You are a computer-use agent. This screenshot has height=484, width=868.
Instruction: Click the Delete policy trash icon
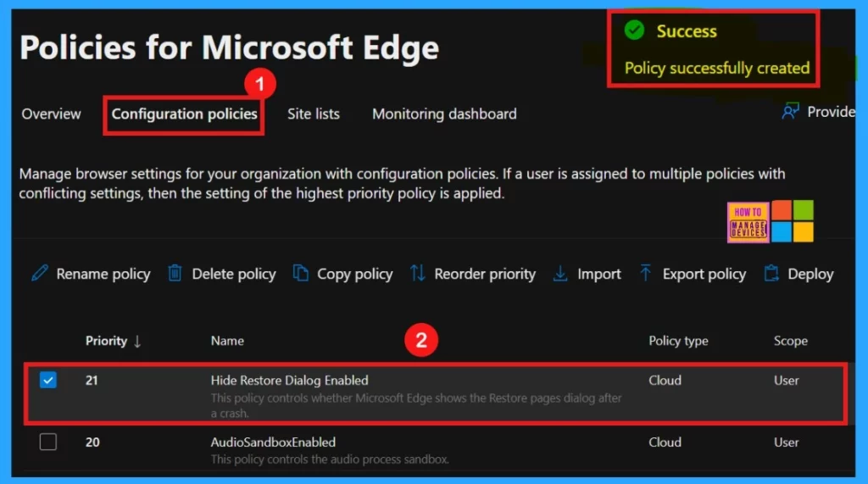175,273
